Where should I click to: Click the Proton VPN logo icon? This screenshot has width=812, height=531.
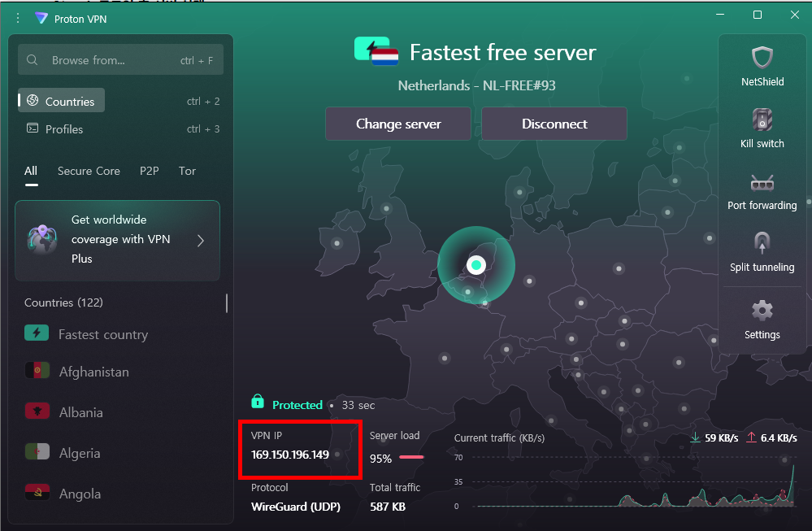(41, 18)
